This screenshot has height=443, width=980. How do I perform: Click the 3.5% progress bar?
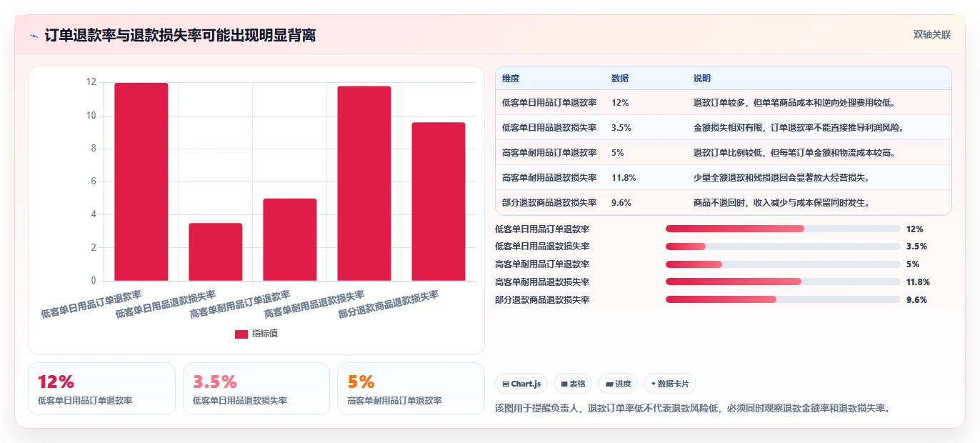click(x=783, y=247)
